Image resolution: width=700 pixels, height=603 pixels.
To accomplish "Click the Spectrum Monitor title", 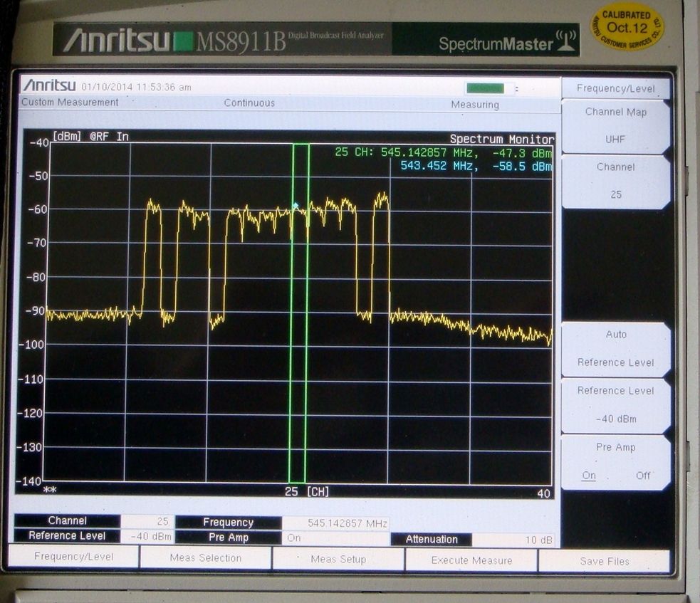I will [502, 140].
